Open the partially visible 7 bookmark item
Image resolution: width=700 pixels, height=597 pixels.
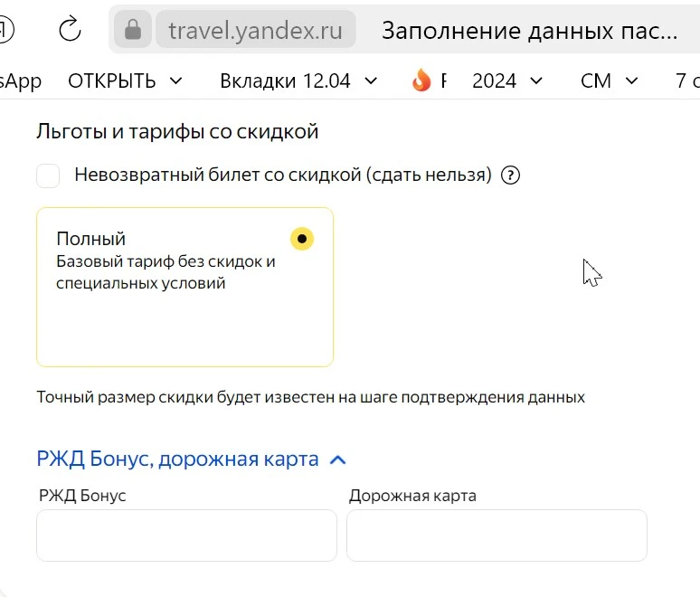687,81
